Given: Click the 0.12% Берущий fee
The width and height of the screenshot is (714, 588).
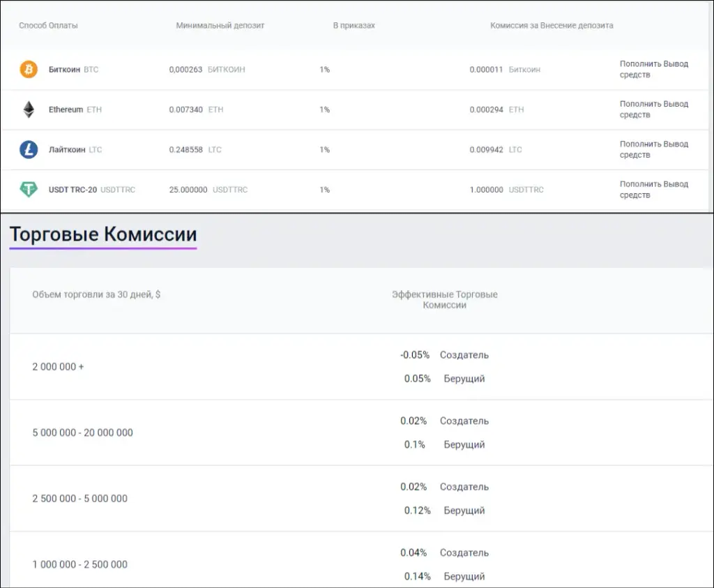Looking at the screenshot, I should (444, 511).
